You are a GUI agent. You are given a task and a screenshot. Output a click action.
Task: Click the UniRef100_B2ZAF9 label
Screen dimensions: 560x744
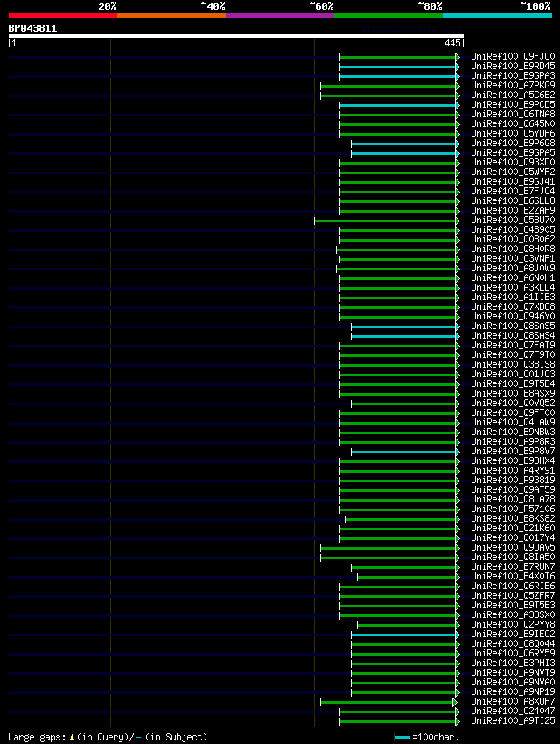[x=513, y=210]
